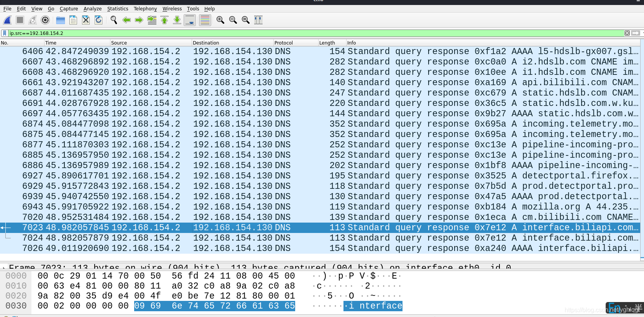Viewport: 644px width, 317px height.
Task: Find a packet with magnifier icon
Action: [x=114, y=20]
